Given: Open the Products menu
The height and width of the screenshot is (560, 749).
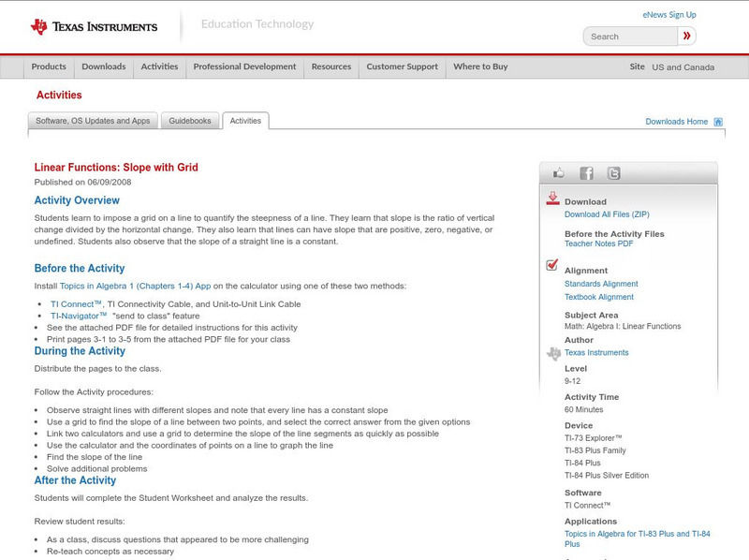Looking at the screenshot, I should pyautogui.click(x=49, y=66).
